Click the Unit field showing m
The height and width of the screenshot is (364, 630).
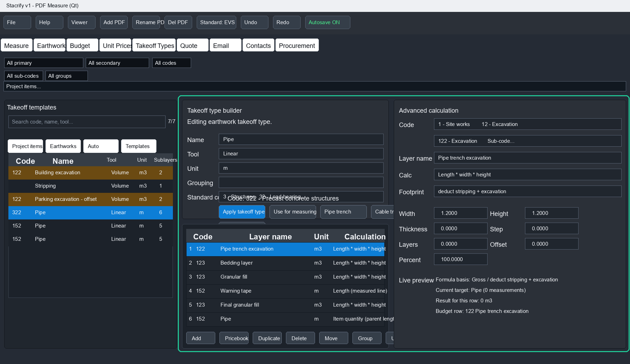pos(301,168)
